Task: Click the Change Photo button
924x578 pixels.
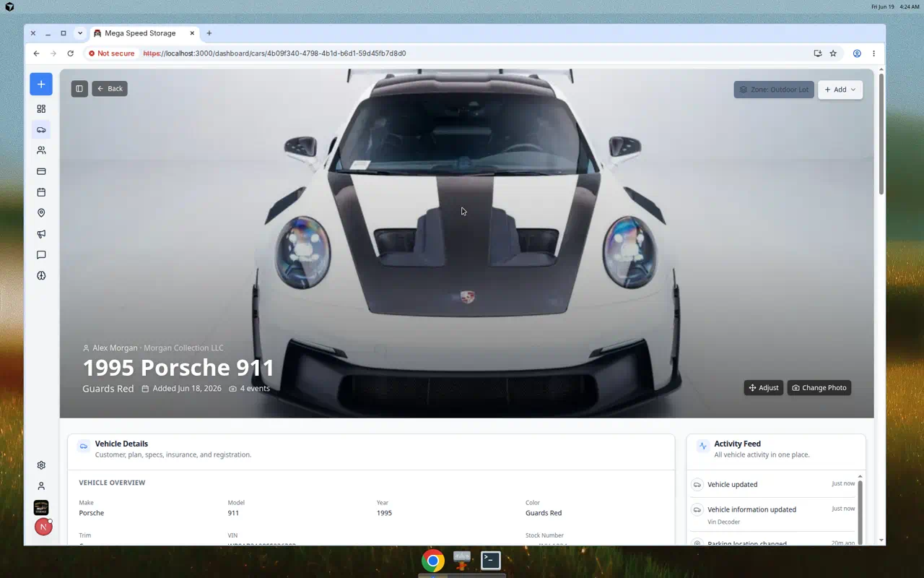Action: pos(819,388)
